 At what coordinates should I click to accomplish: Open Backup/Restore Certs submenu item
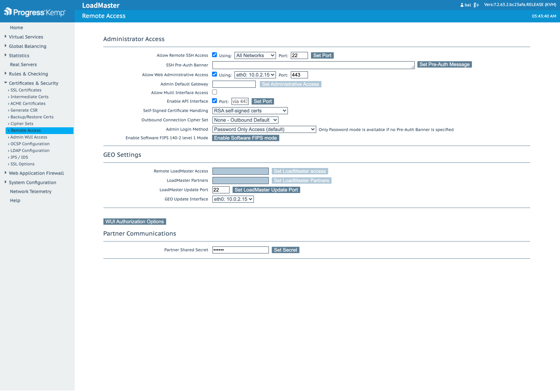click(32, 117)
